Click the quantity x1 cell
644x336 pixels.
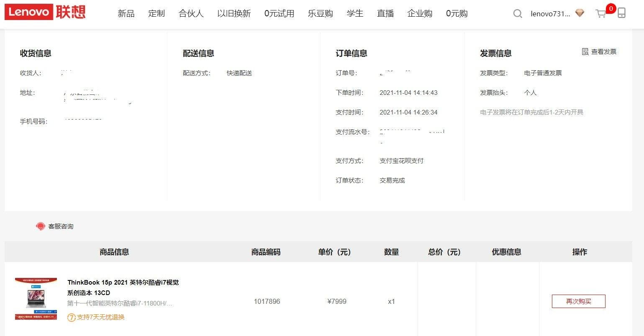click(x=391, y=301)
